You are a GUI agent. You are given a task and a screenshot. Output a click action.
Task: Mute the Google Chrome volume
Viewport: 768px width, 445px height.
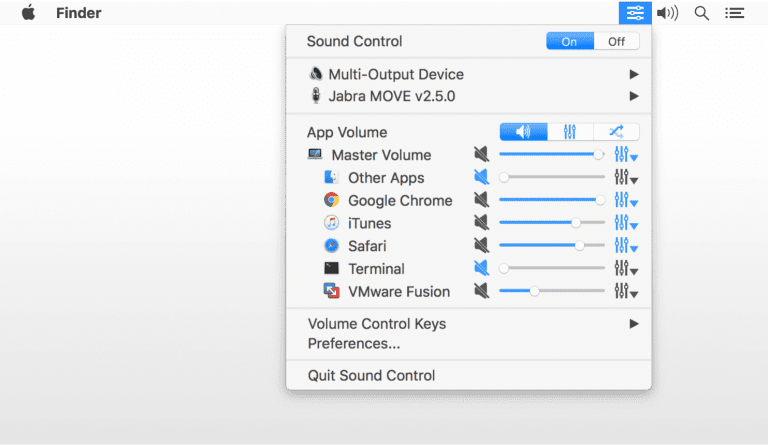[x=481, y=200]
